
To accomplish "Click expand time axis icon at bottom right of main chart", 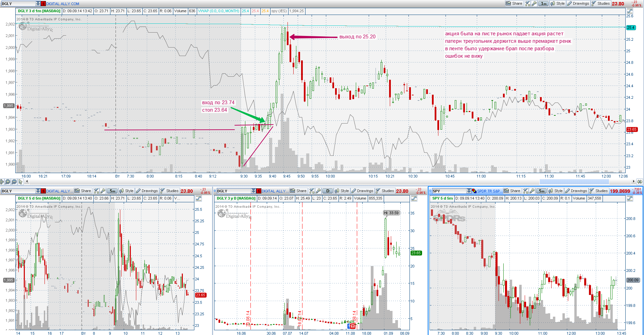I will pyautogui.click(x=640, y=182).
